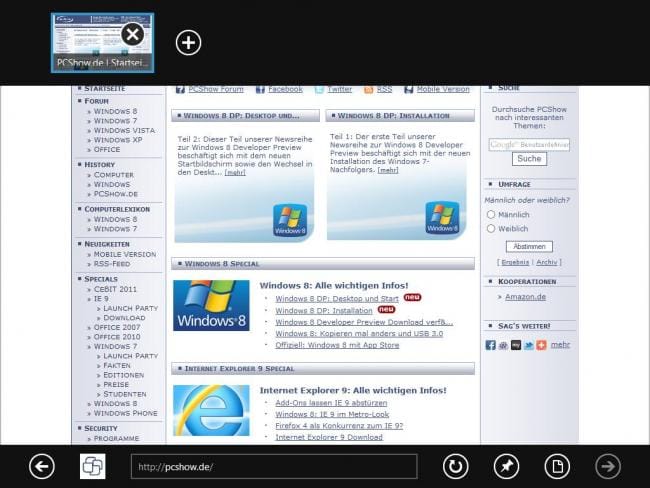Select the PCShow.de Startseite tab thumbnail
Viewport: 650px width, 488px height.
[102, 43]
